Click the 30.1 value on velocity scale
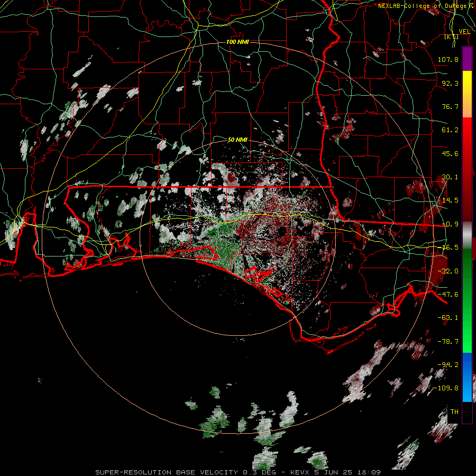The height and width of the screenshot is (476, 476). click(450, 177)
